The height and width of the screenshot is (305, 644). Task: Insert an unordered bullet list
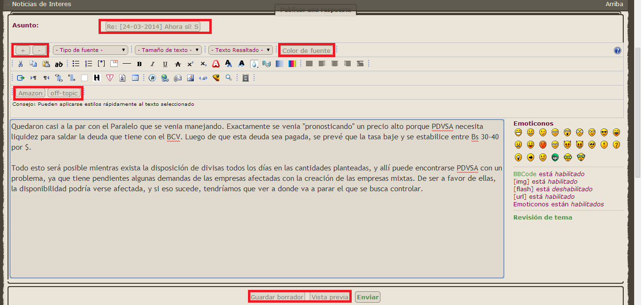[x=76, y=64]
